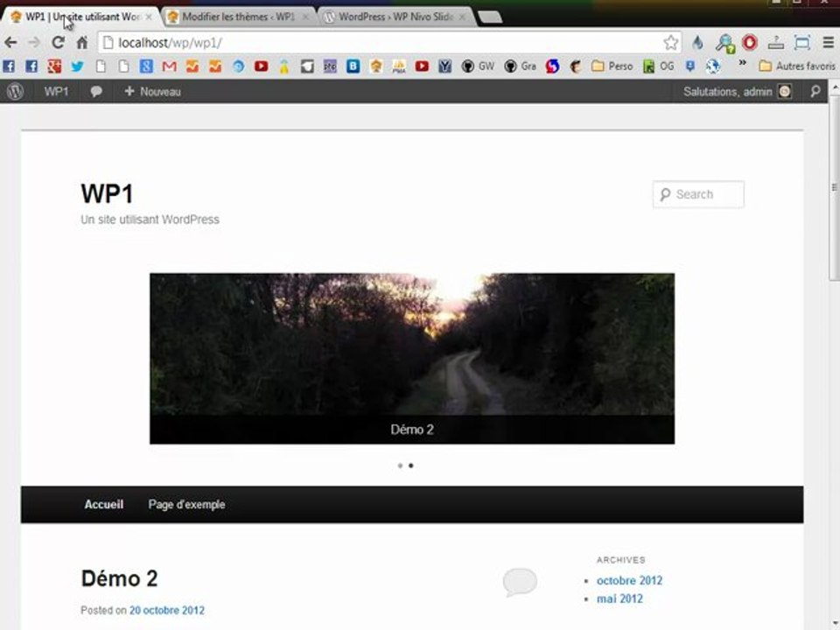Reload the page with the refresh icon
The image size is (840, 630).
(x=58, y=42)
